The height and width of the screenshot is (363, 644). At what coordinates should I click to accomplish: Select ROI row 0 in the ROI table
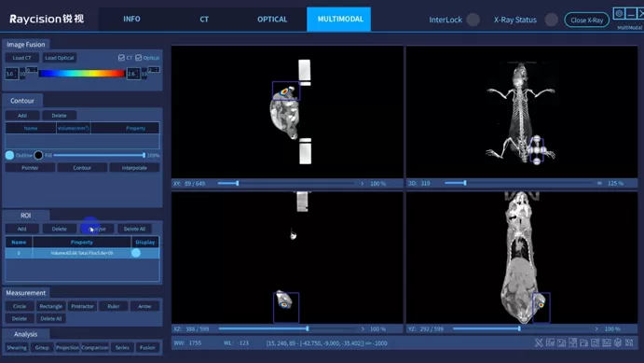click(82, 253)
